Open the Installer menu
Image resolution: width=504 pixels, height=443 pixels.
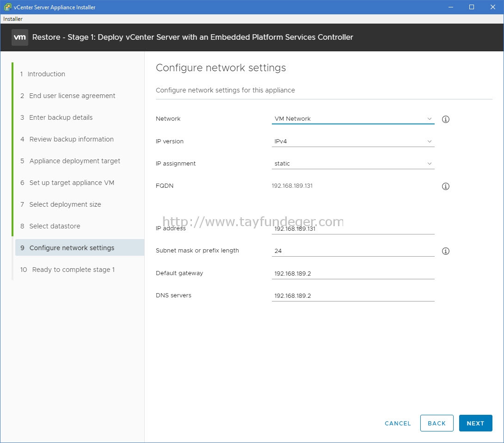[x=13, y=19]
